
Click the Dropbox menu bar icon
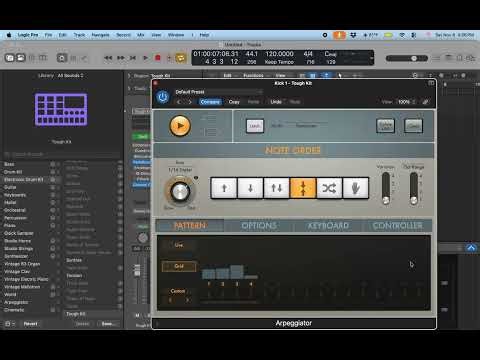coord(353,35)
